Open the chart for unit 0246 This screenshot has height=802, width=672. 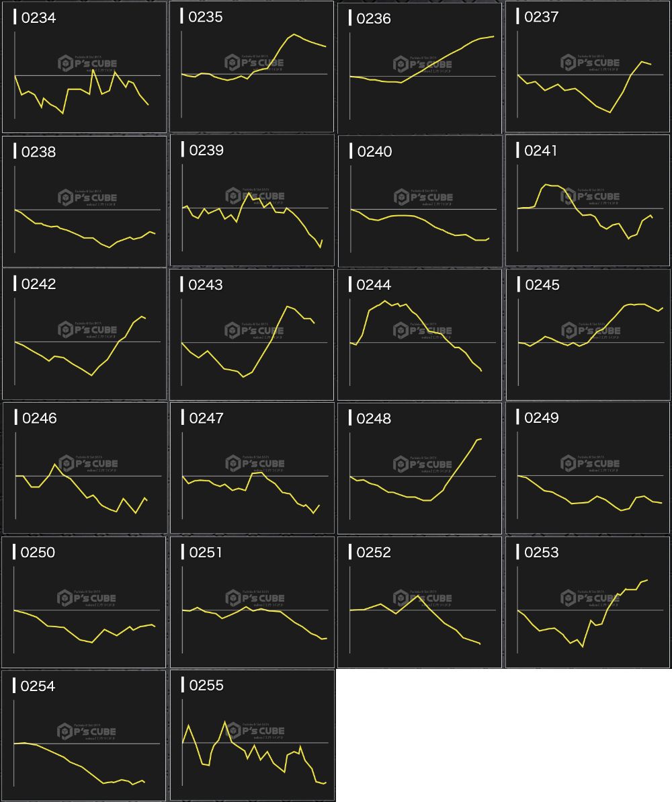tap(84, 468)
